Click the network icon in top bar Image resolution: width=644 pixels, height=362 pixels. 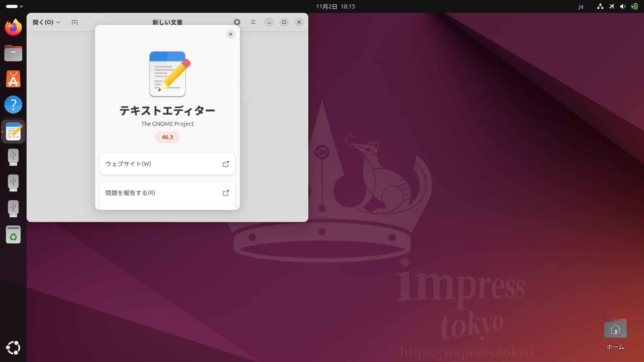[600, 6]
